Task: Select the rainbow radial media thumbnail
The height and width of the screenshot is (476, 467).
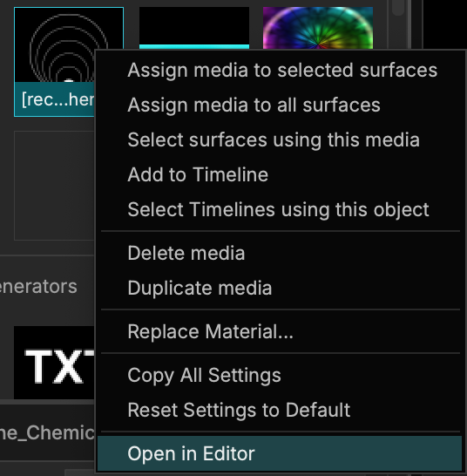Action: [318, 28]
